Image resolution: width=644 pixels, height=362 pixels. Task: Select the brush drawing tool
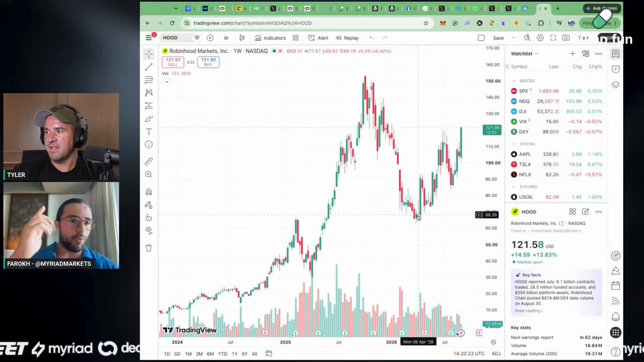point(149,119)
